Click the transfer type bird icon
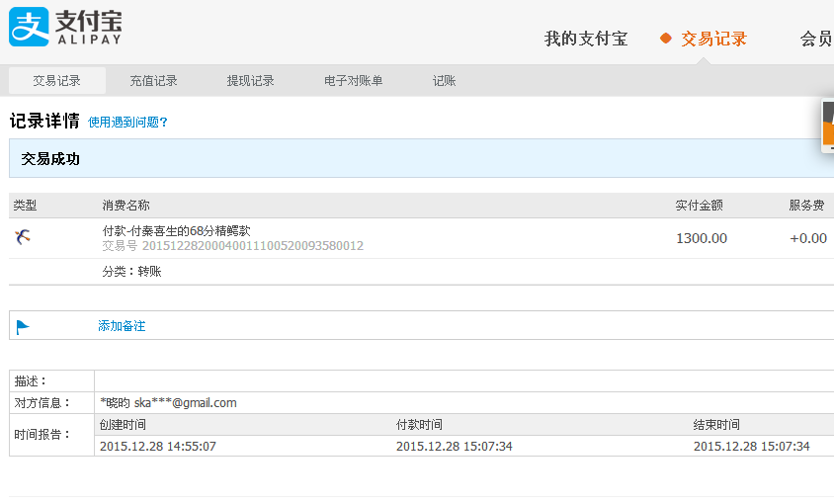The image size is (834, 504). point(24,236)
